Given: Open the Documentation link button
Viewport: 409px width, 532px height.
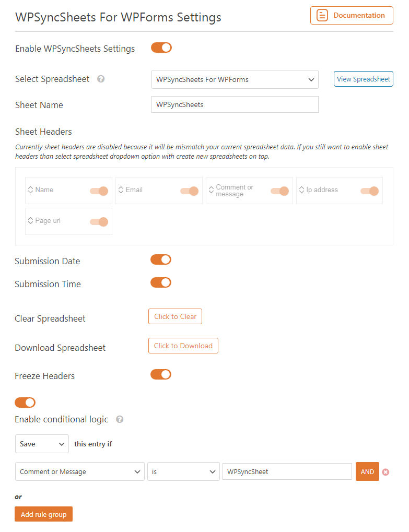Looking at the screenshot, I should coord(352,15).
